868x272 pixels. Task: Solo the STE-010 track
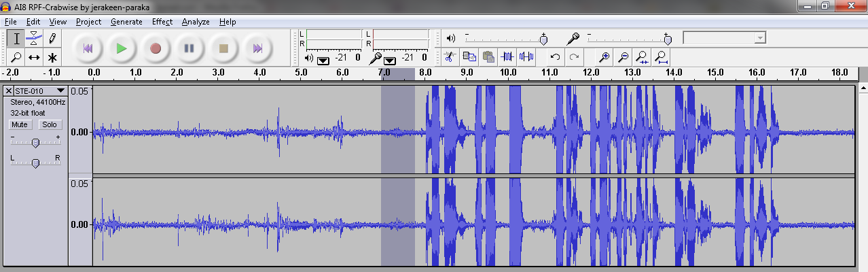point(49,124)
